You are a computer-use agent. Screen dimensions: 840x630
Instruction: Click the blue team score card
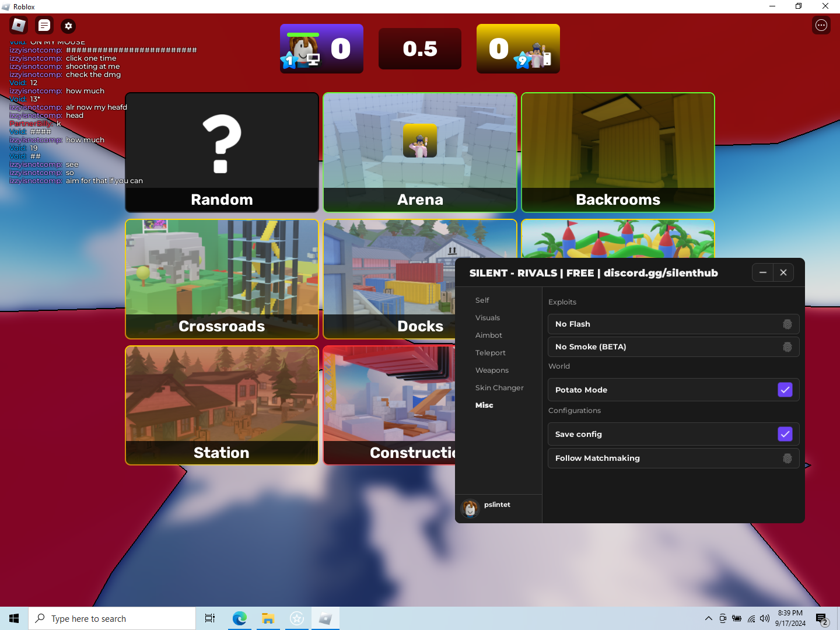click(x=321, y=48)
